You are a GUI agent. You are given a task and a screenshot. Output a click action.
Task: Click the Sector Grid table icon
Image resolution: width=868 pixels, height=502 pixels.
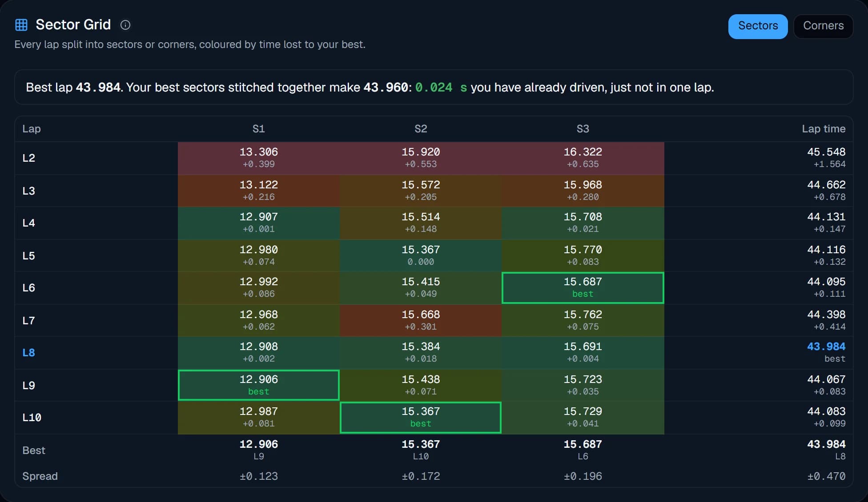(21, 25)
